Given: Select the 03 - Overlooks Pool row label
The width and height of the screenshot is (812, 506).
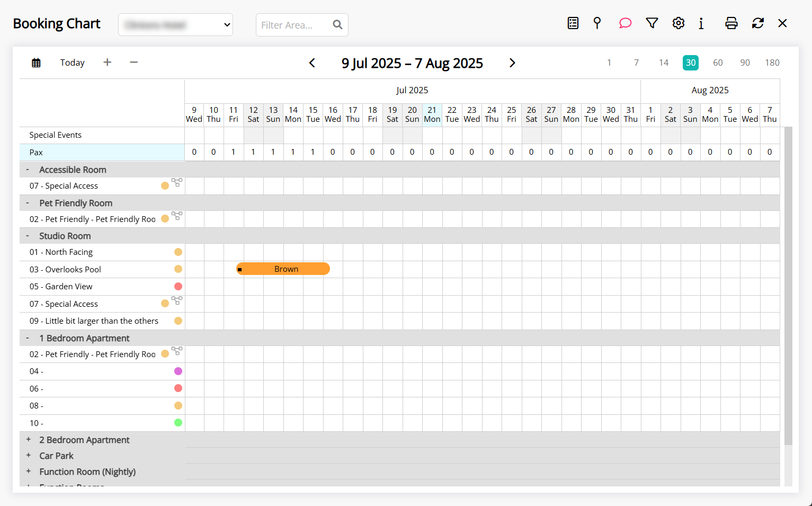Looking at the screenshot, I should [65, 270].
